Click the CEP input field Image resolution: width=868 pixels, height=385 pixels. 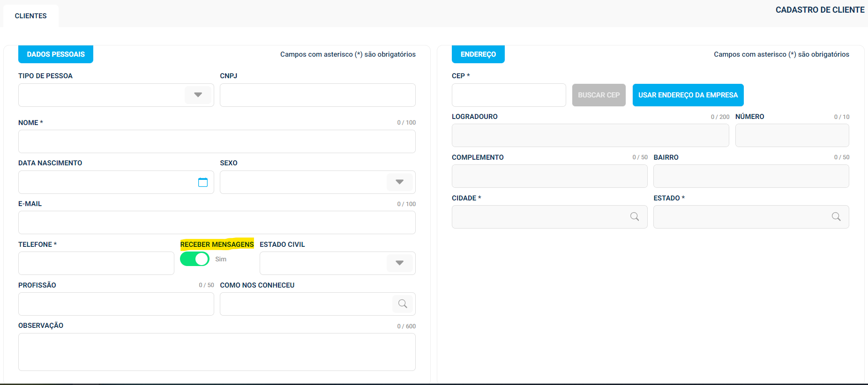coord(509,95)
